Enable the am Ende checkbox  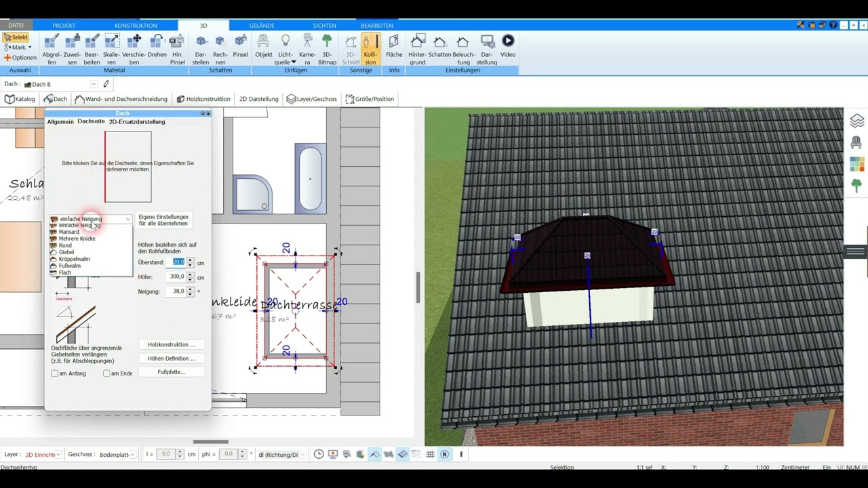click(106, 373)
